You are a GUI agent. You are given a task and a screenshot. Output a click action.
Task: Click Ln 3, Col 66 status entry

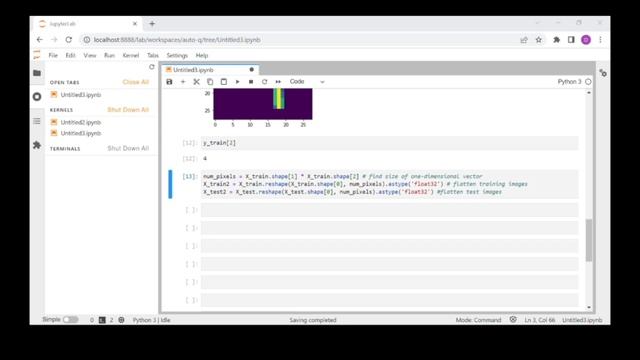click(540, 320)
